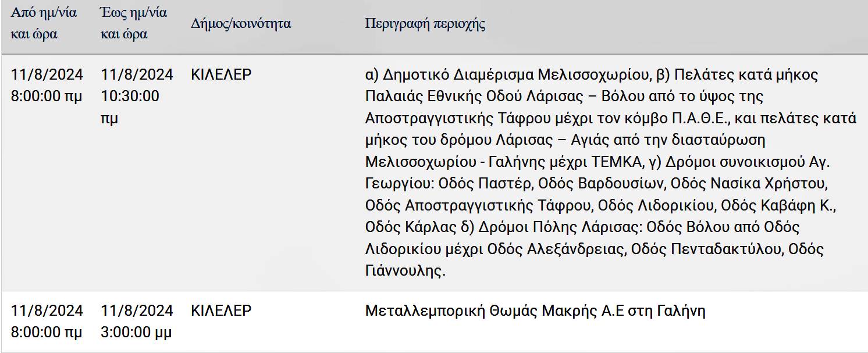Click the 'Γιάννουλης.' text at description end
868x353 pixels.
pyautogui.click(x=405, y=270)
